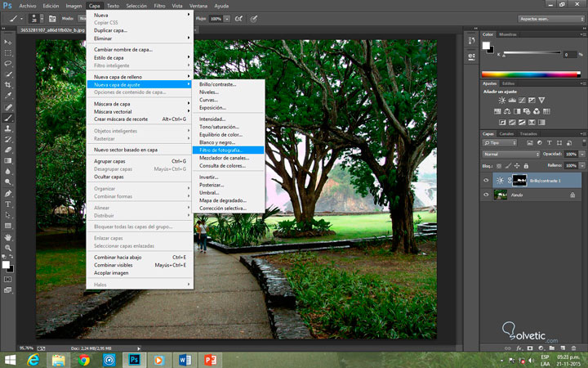The image size is (588, 368).
Task: Select the Fondo layer thumbnail
Action: pos(501,195)
